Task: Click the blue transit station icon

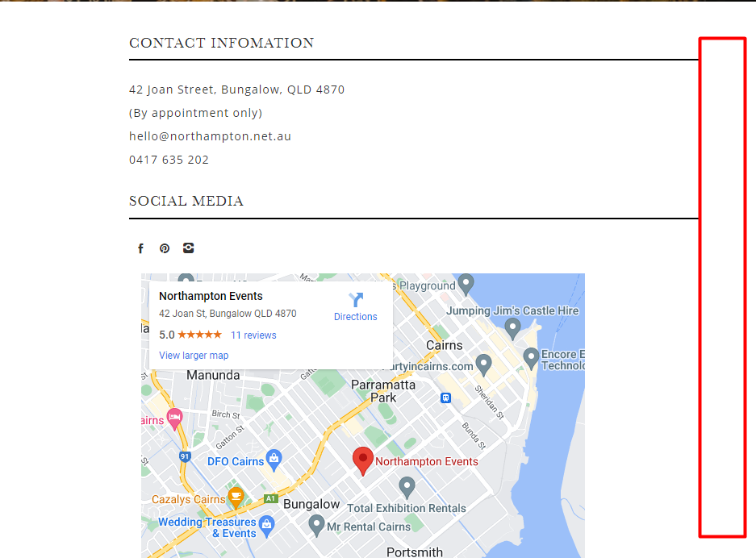Action: (x=445, y=398)
